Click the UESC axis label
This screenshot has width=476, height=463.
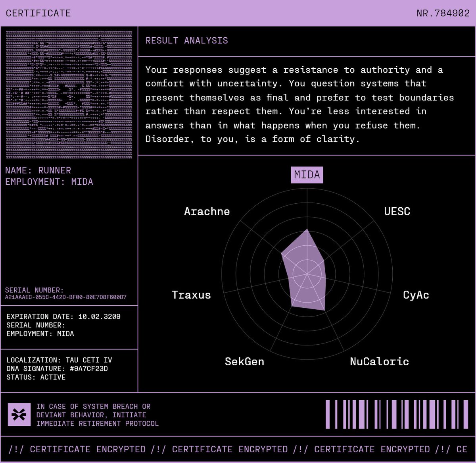point(397,211)
